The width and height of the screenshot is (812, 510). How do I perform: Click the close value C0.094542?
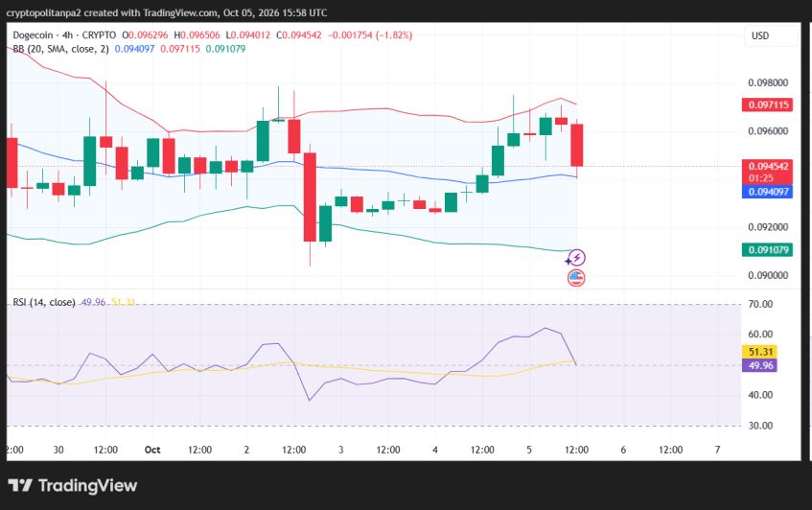299,35
